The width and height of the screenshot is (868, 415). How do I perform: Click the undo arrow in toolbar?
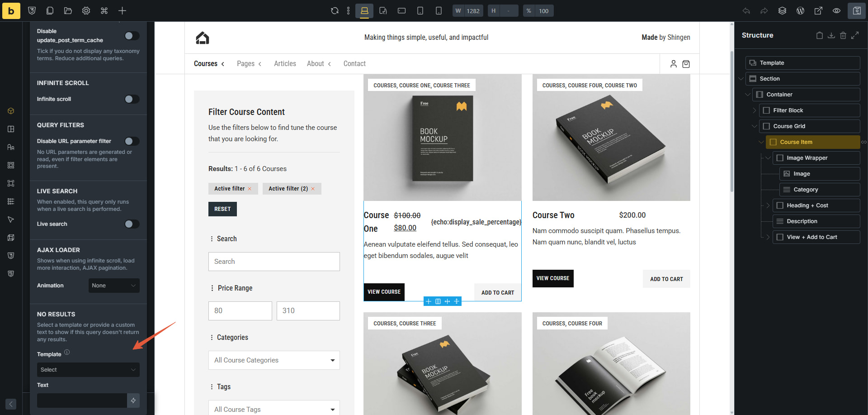click(x=746, y=11)
